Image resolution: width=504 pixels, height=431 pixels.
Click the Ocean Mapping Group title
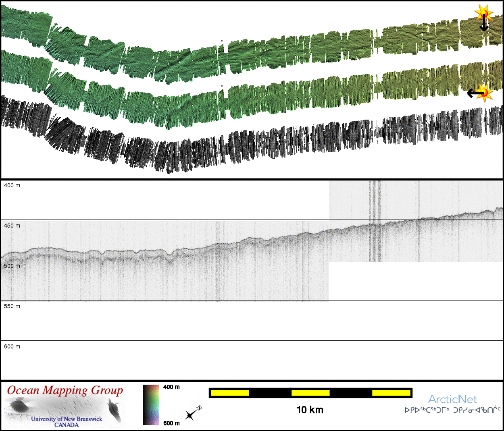(65, 390)
